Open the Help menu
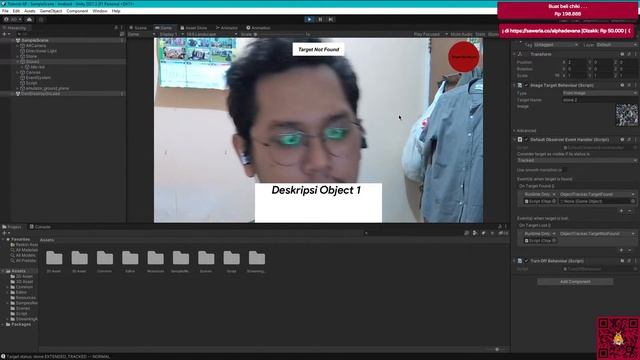The height and width of the screenshot is (360, 640). point(116,11)
